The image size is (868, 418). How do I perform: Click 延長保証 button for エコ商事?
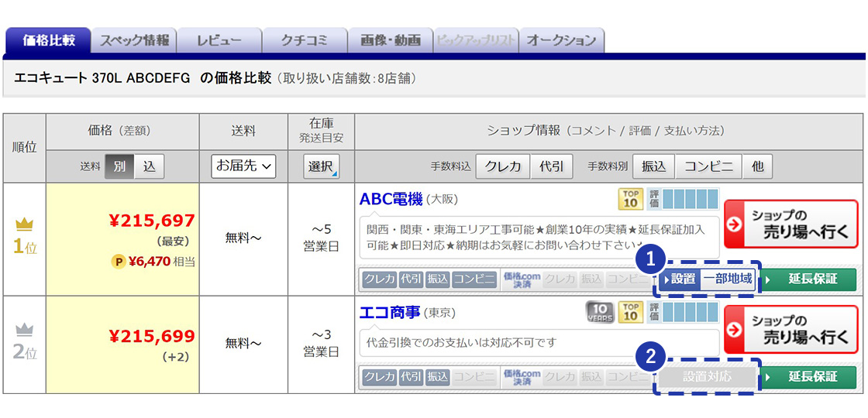(x=808, y=377)
